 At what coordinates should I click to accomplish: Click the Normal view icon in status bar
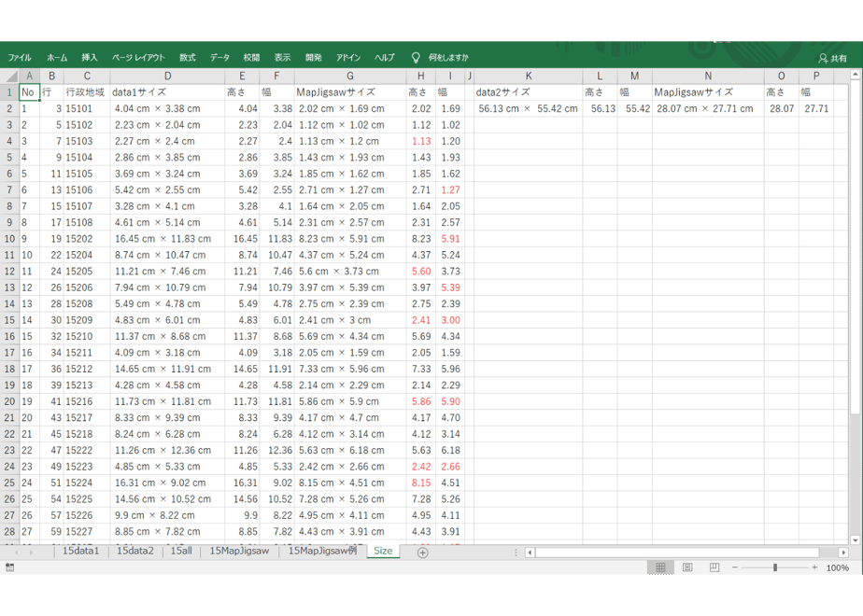pos(660,567)
